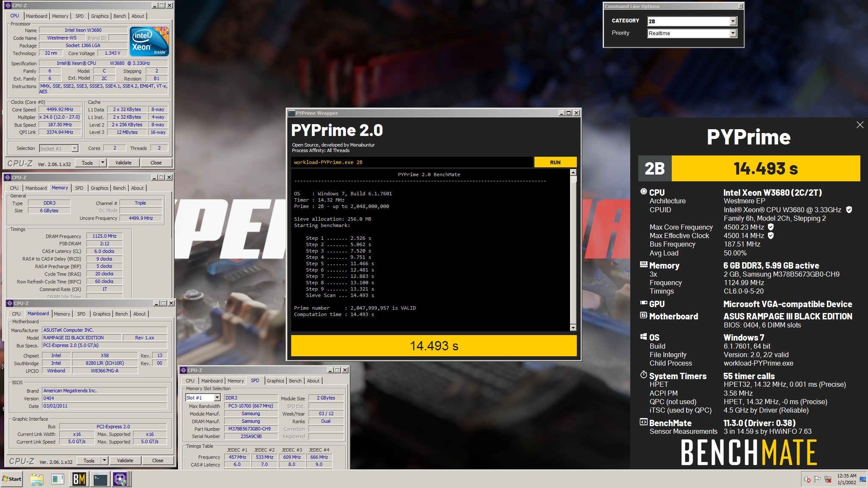Open Memory tab in top CPU-Z window
Screen dimensions: 868x488
coord(60,16)
